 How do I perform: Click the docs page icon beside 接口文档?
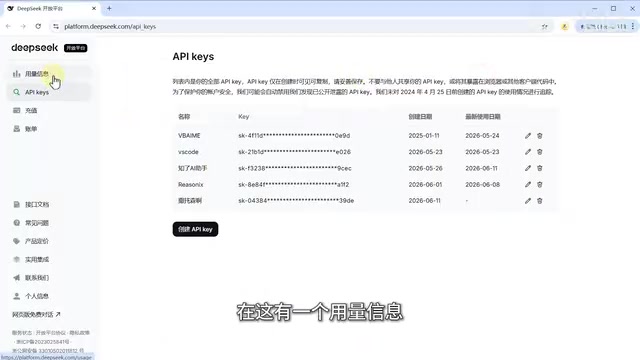tap(16, 204)
